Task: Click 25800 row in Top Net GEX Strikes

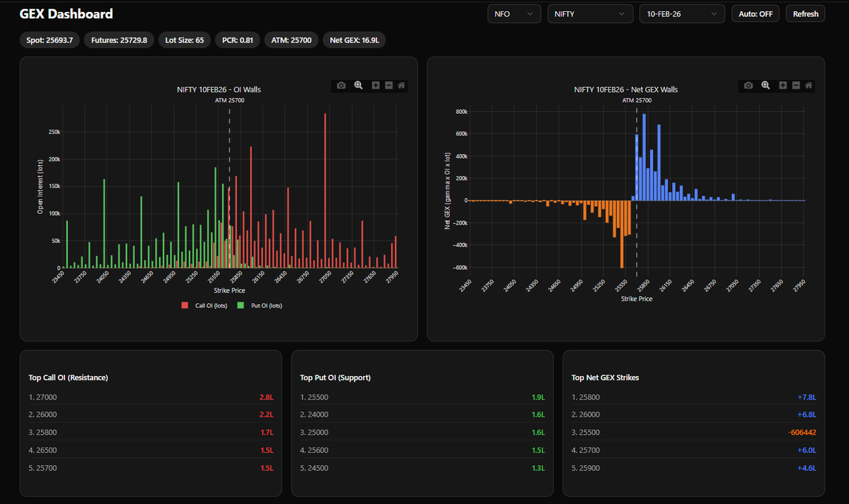Action: point(694,397)
